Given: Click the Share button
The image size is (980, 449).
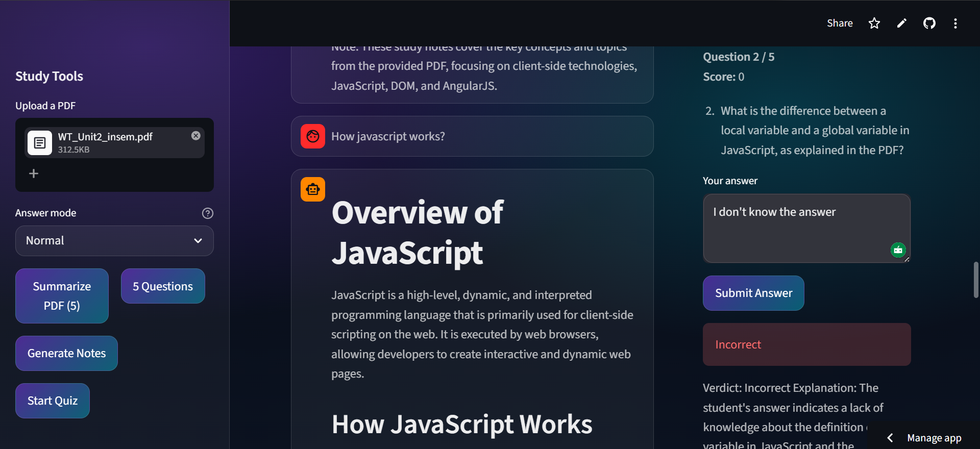Looking at the screenshot, I should click(840, 23).
